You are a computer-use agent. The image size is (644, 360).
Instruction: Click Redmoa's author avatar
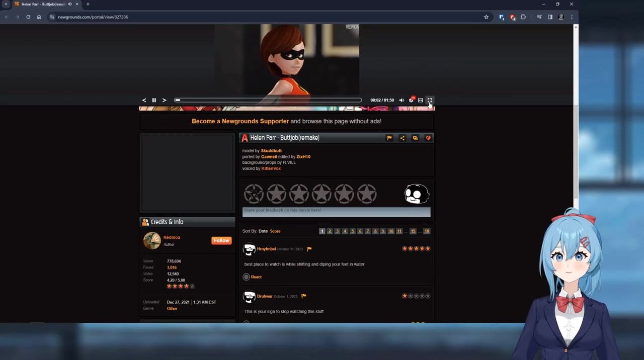(152, 241)
